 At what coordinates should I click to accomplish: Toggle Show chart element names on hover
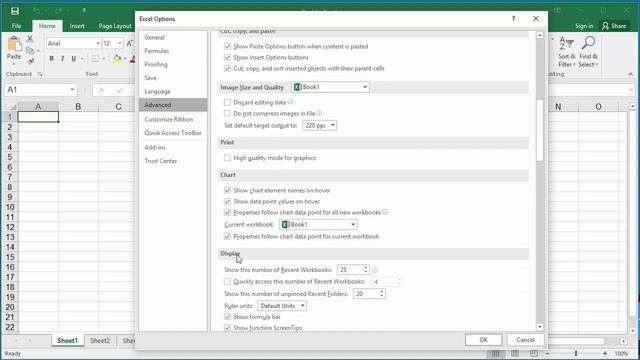(x=227, y=190)
